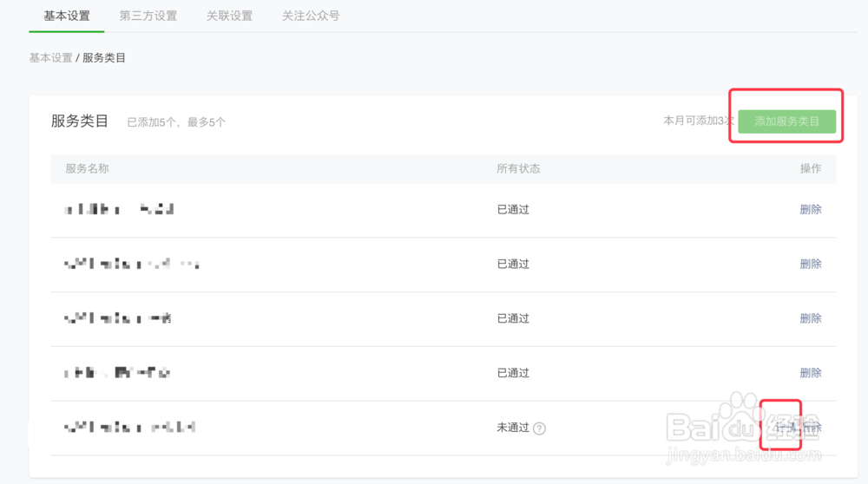Switch to the 基本设置 tab
868x484 pixels.
(67, 16)
